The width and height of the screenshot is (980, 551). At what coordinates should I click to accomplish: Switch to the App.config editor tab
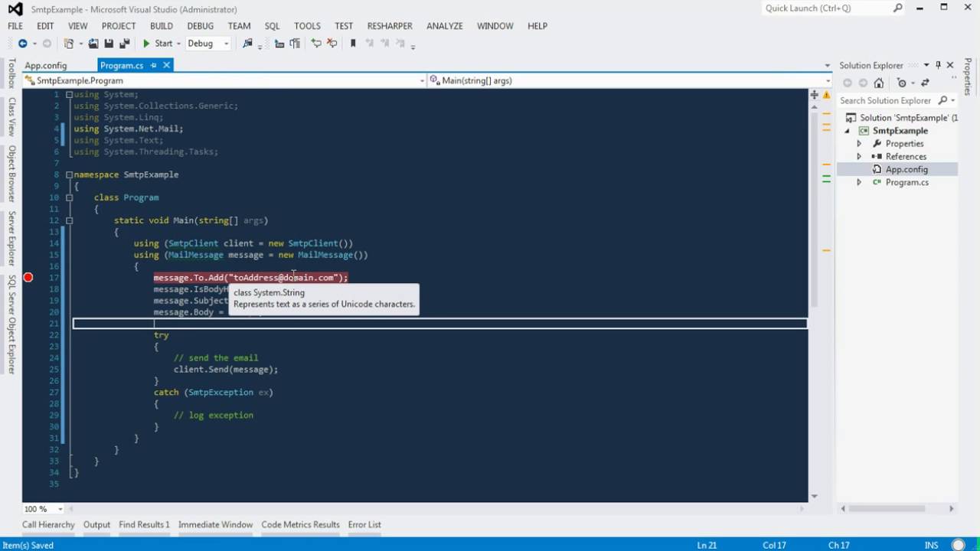45,65
